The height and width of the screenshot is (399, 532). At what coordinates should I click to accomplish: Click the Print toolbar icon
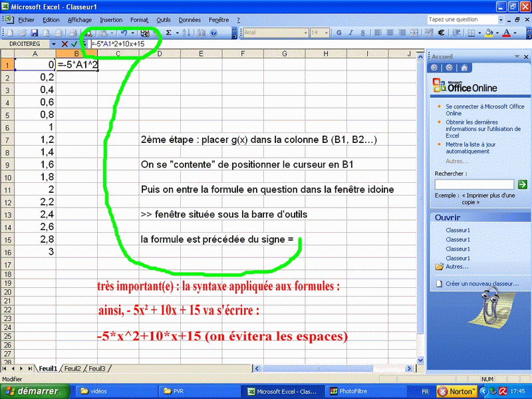click(x=72, y=33)
